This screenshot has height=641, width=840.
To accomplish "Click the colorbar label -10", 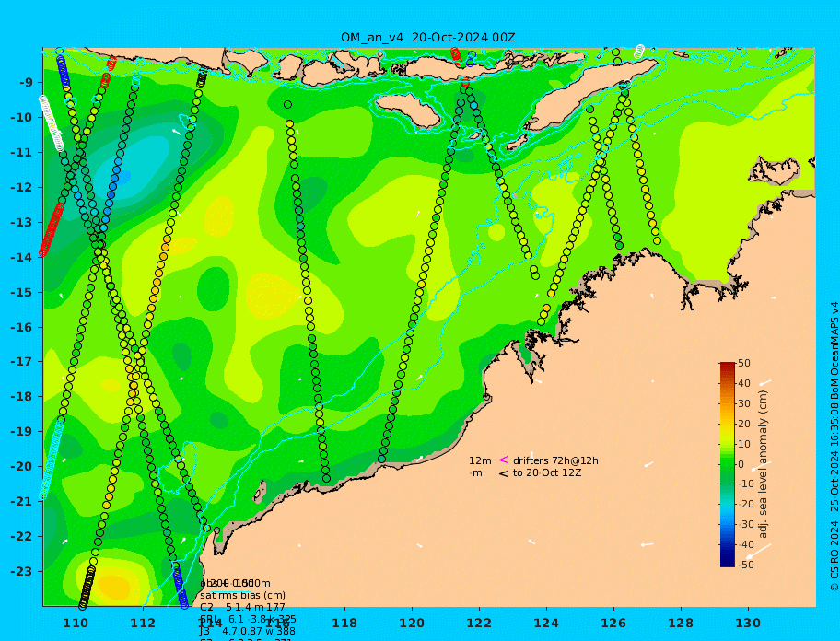I will [745, 484].
